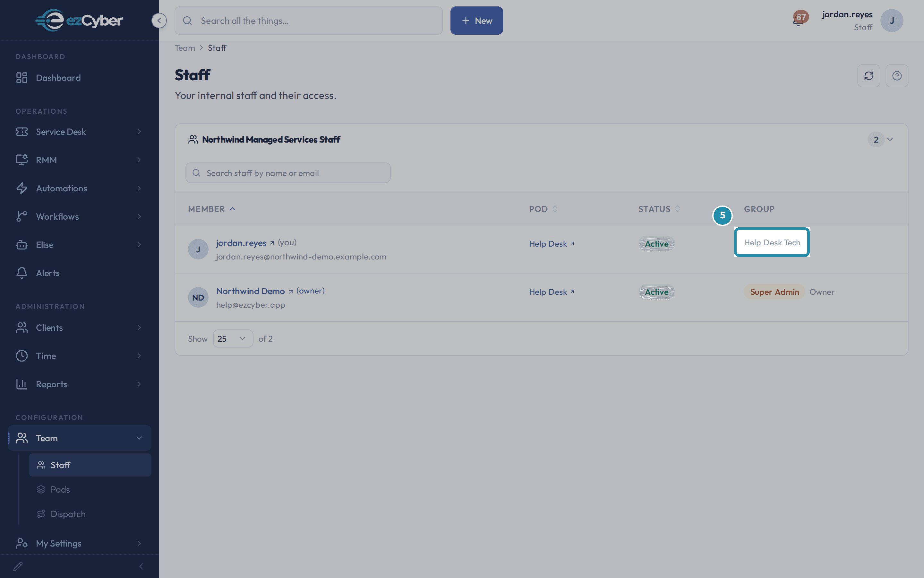Open Help Desk pod link for Northwind Demo
The image size is (924, 578).
[551, 292]
